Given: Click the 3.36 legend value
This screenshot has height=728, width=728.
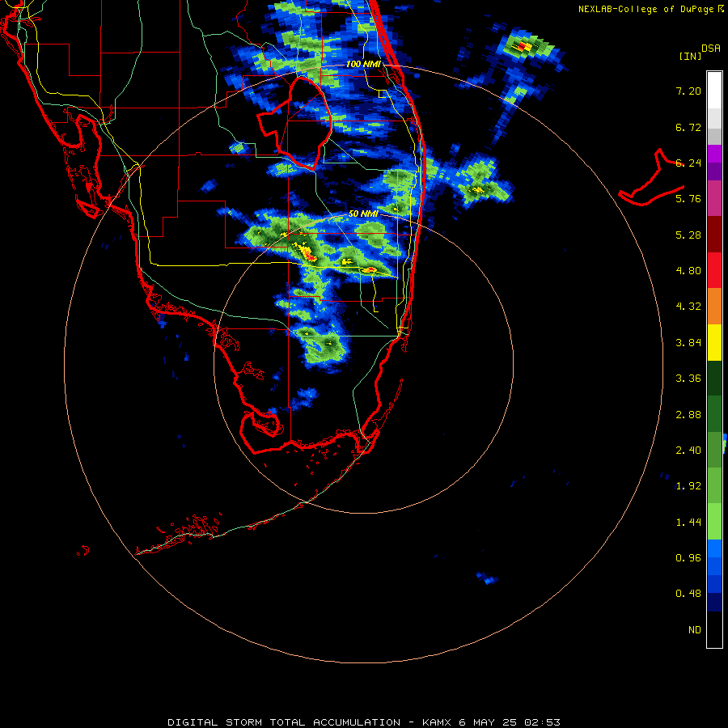Looking at the screenshot, I should [688, 379].
